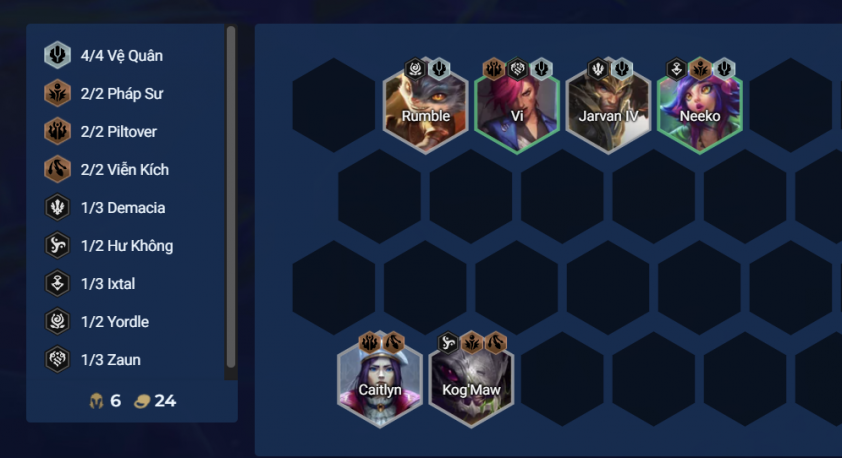This screenshot has height=458, width=842.
Task: Click the Viễn Kích trait icon
Action: click(x=57, y=169)
